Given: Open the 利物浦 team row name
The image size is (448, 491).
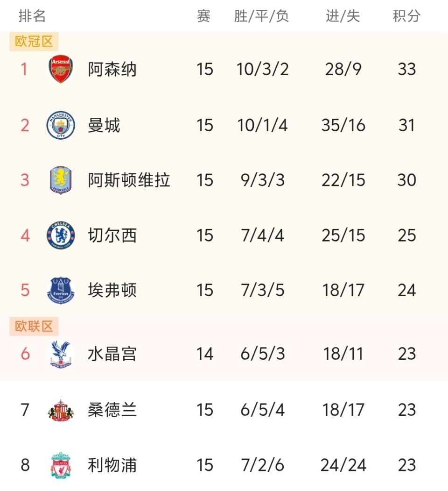Looking at the screenshot, I should click(x=112, y=465).
